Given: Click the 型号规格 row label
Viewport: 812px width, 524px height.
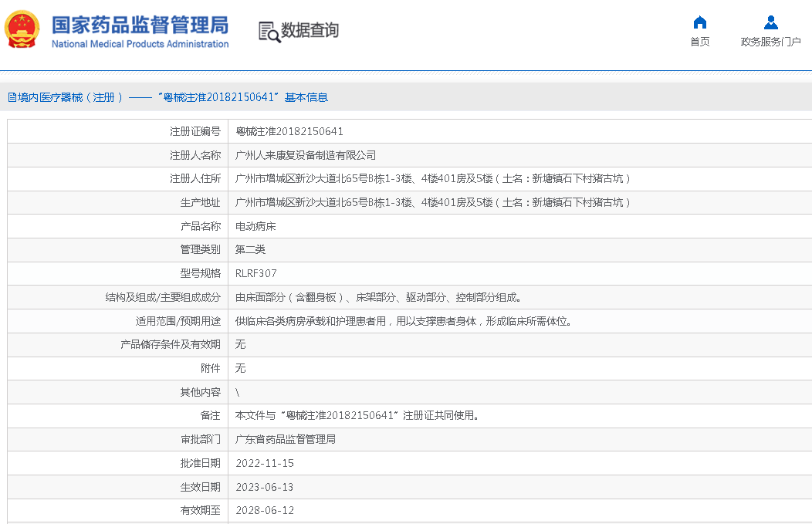Looking at the screenshot, I should pos(201,273).
